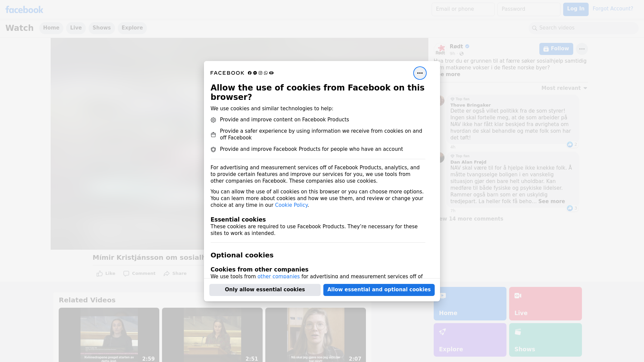
Task: Click the 9h post timestamp
Action: [x=452, y=54]
